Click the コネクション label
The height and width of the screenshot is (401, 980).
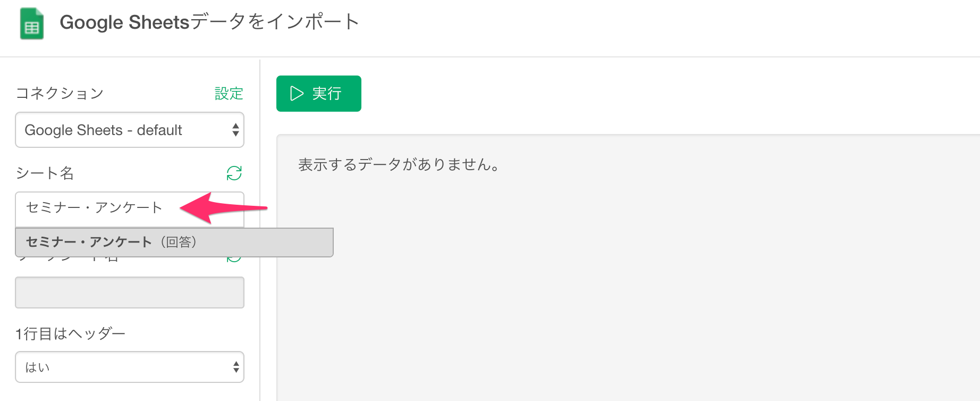[60, 94]
